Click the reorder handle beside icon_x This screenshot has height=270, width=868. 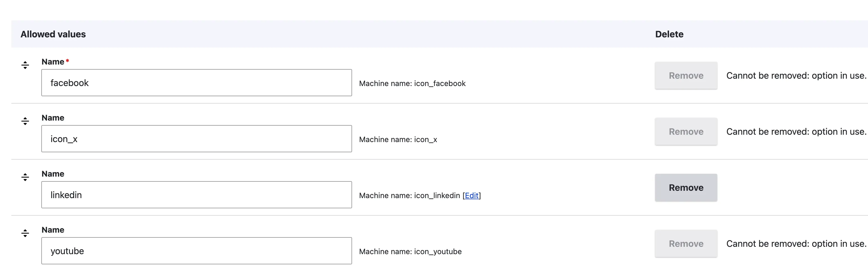[25, 121]
